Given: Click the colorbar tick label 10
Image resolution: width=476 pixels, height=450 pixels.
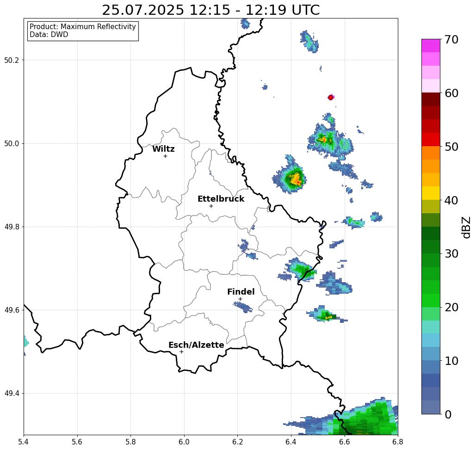Looking at the screenshot, I should (451, 361).
